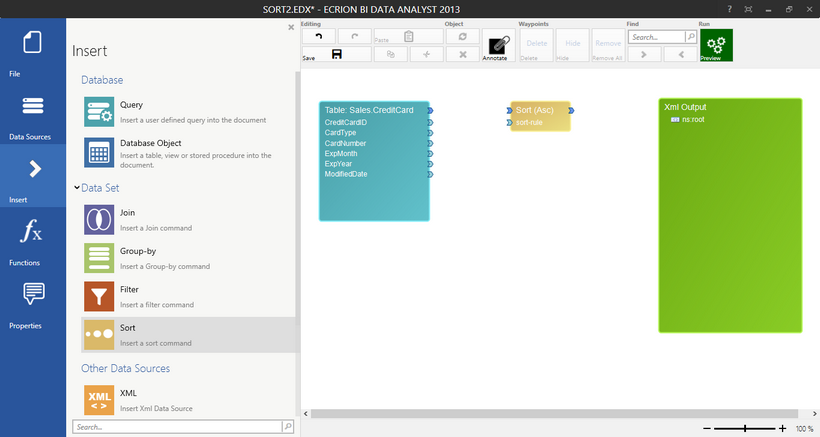Open the File section in sidebar

point(32,50)
